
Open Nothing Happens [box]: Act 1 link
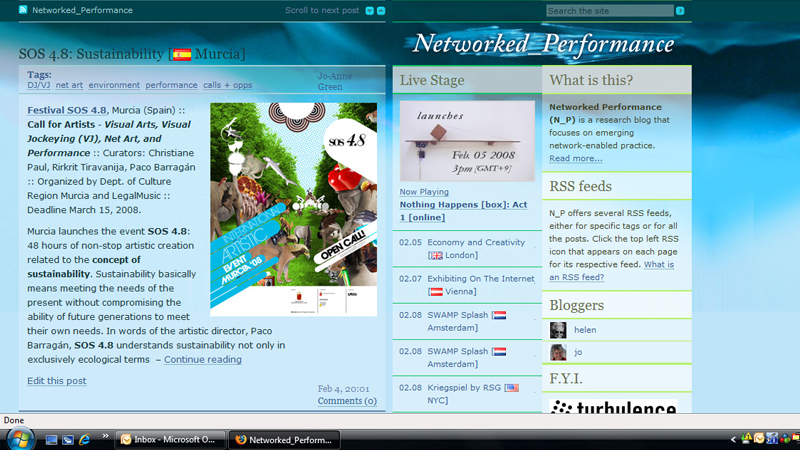[x=463, y=211]
